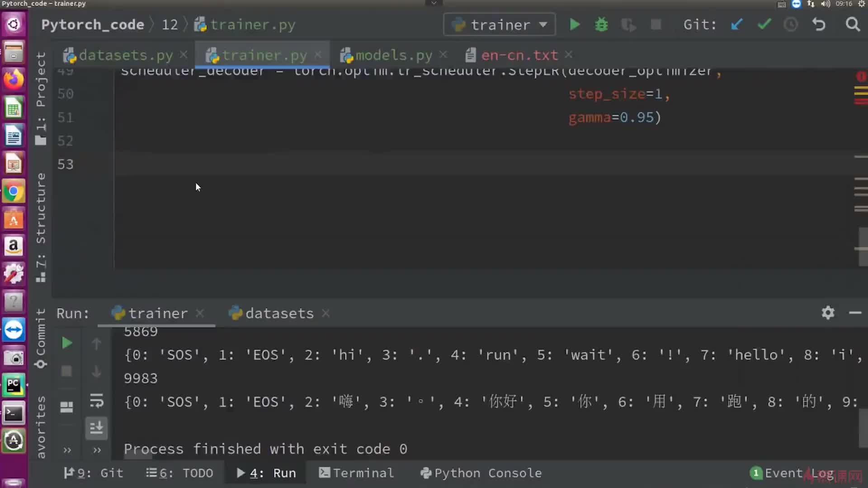Click the run with coverage icon

[x=628, y=24]
